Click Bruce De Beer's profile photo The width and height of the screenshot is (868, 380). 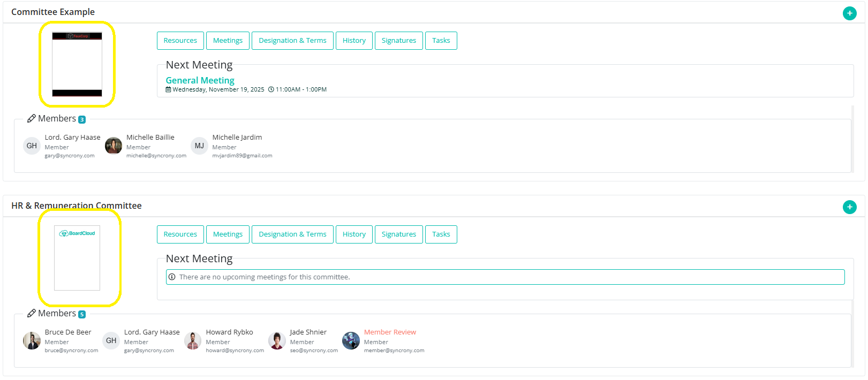pyautogui.click(x=32, y=340)
